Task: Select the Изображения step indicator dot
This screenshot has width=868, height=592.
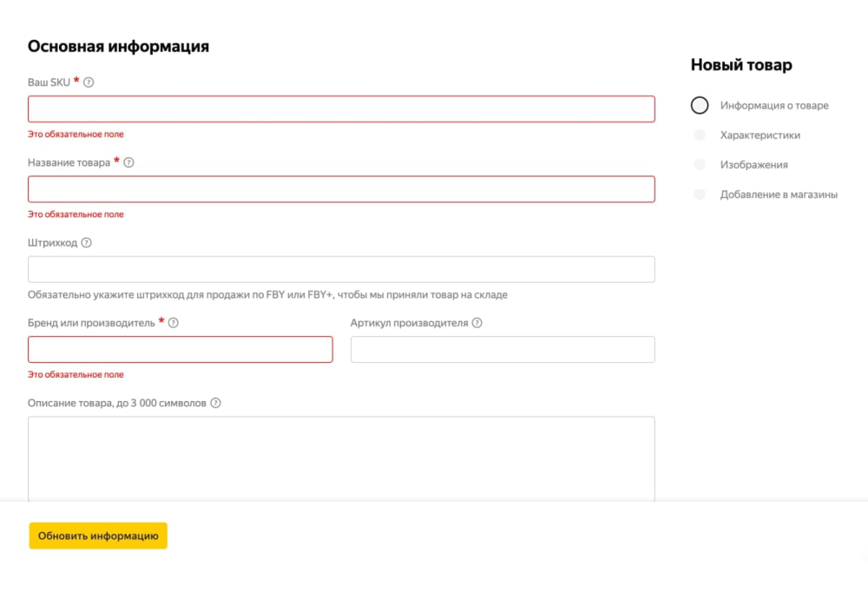Action: tap(700, 164)
